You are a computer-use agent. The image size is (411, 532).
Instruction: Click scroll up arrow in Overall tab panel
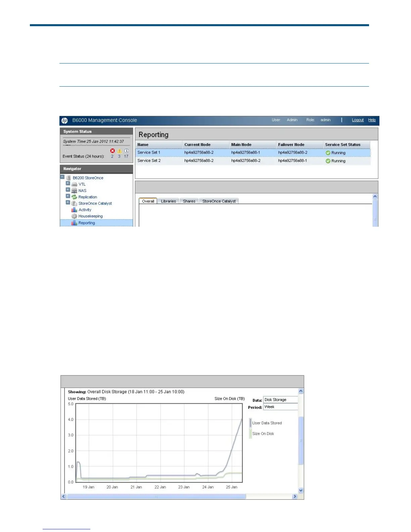coord(375,196)
